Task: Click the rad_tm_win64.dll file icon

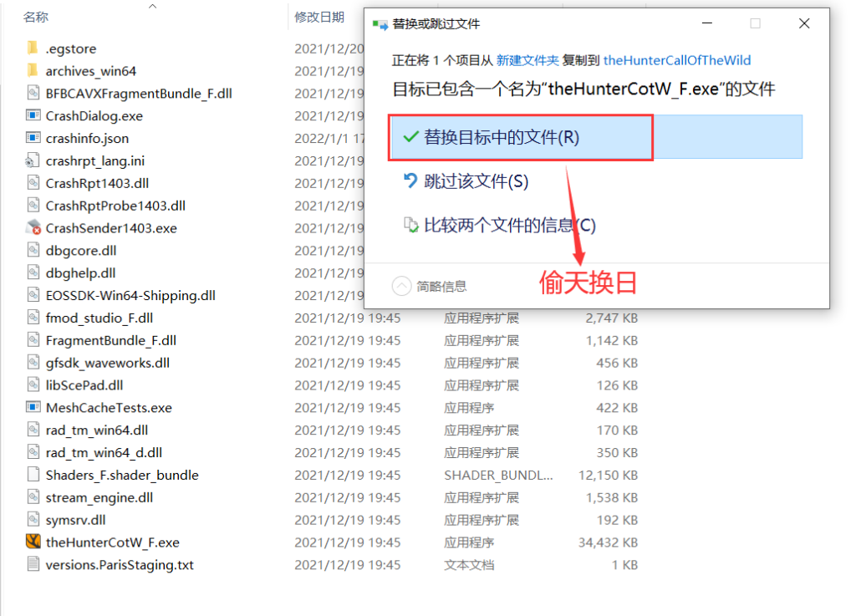Action: [33, 430]
